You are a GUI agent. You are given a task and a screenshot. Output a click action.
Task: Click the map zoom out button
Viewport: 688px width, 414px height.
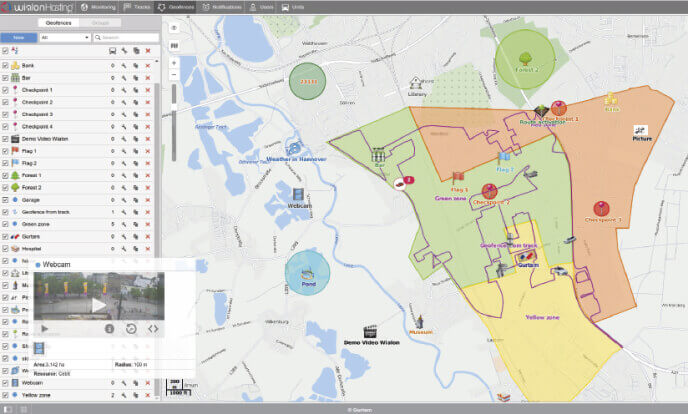tap(174, 76)
